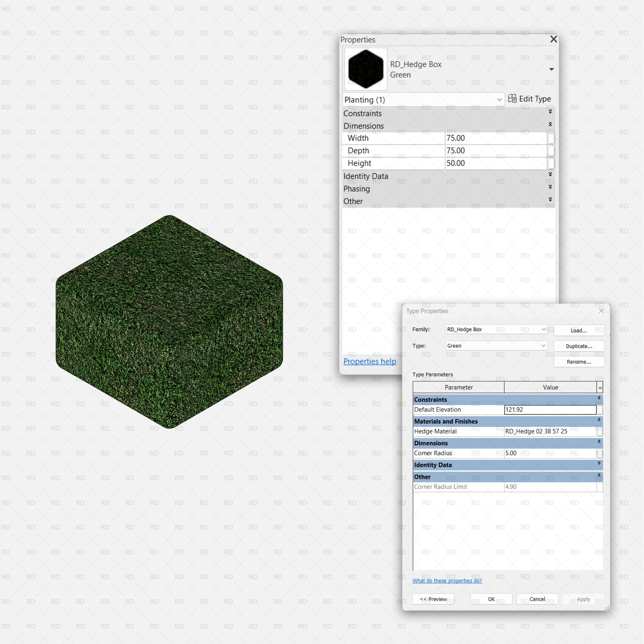Open the type selector dropdown arrow
Image resolution: width=644 pixels, height=644 pixels.
tap(551, 69)
